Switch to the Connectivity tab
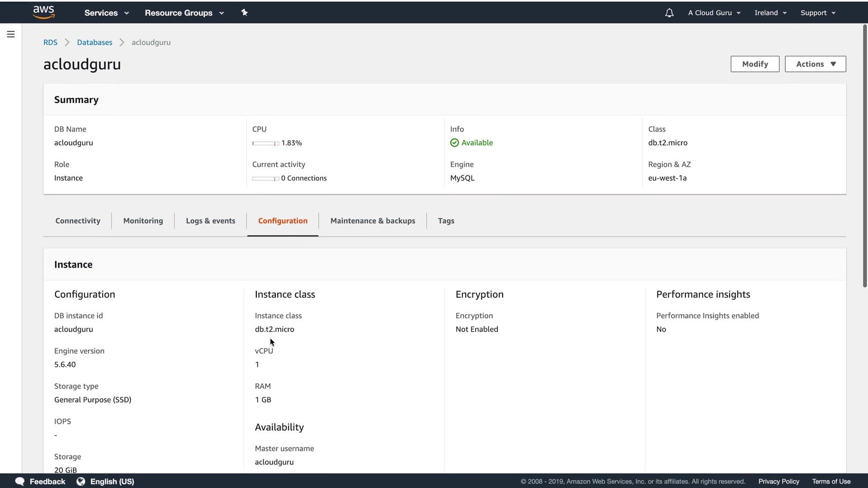This screenshot has height=488, width=868. pyautogui.click(x=78, y=221)
